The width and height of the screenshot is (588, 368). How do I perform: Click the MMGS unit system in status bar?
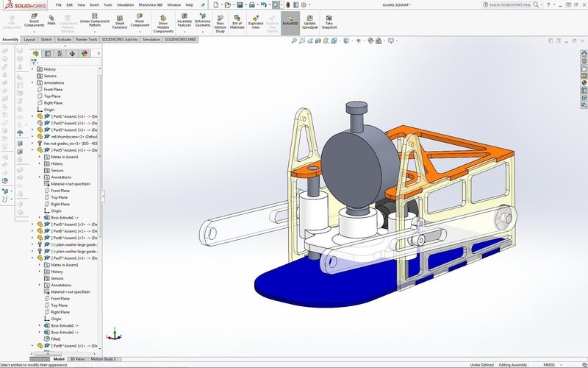[x=548, y=365]
